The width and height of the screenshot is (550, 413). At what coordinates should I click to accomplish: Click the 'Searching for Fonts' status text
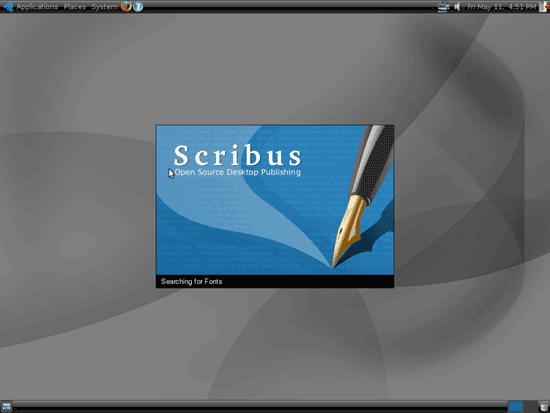[x=192, y=281]
